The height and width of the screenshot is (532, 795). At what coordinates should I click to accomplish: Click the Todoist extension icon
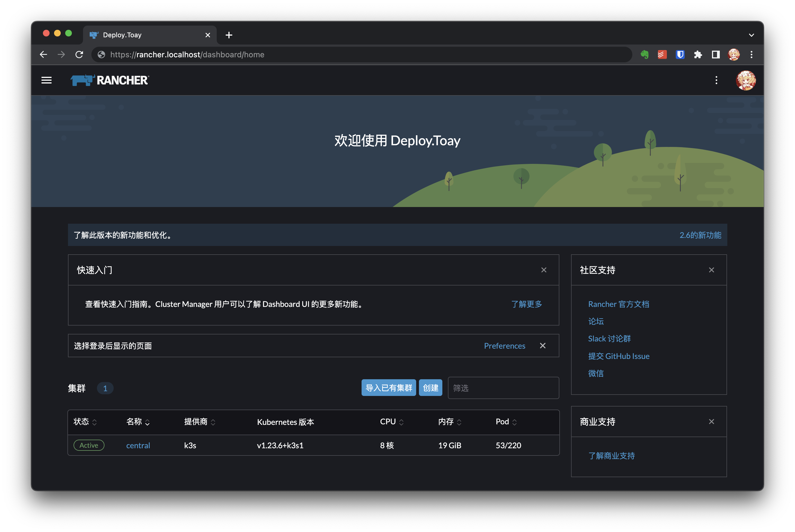point(662,55)
